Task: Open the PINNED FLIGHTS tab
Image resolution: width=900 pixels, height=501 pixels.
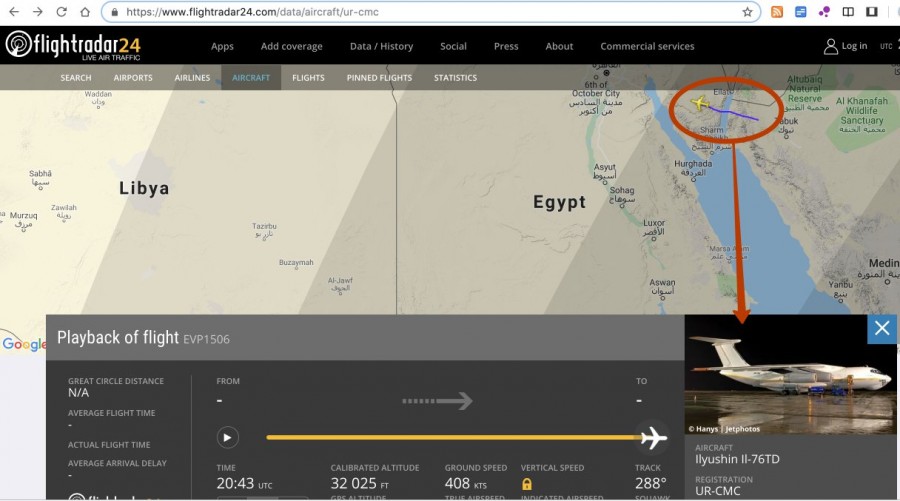Action: tap(379, 77)
